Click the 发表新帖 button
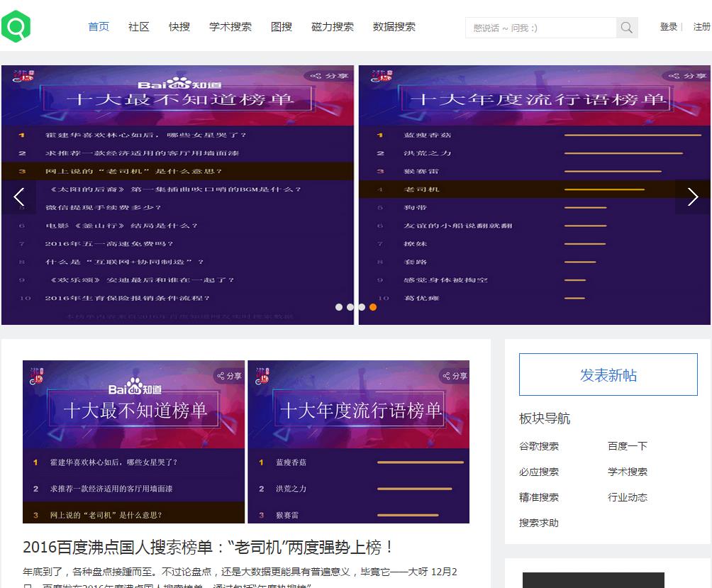 tap(608, 375)
